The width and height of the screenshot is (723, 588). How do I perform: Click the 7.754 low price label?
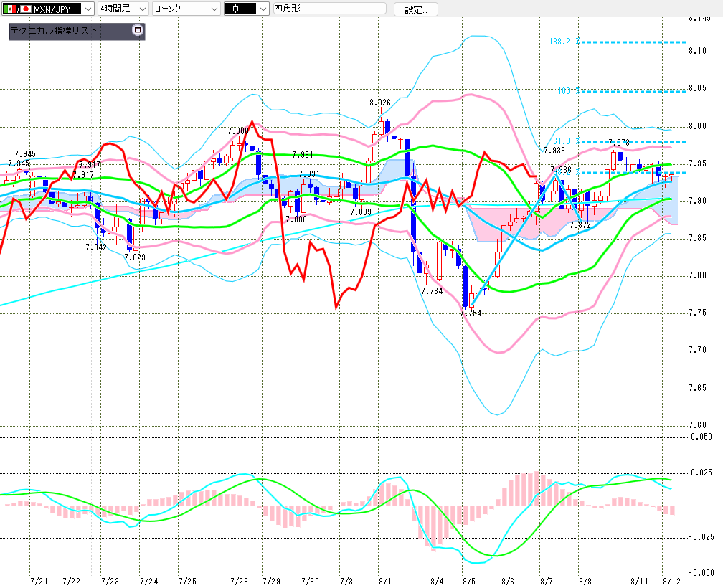coord(471,313)
